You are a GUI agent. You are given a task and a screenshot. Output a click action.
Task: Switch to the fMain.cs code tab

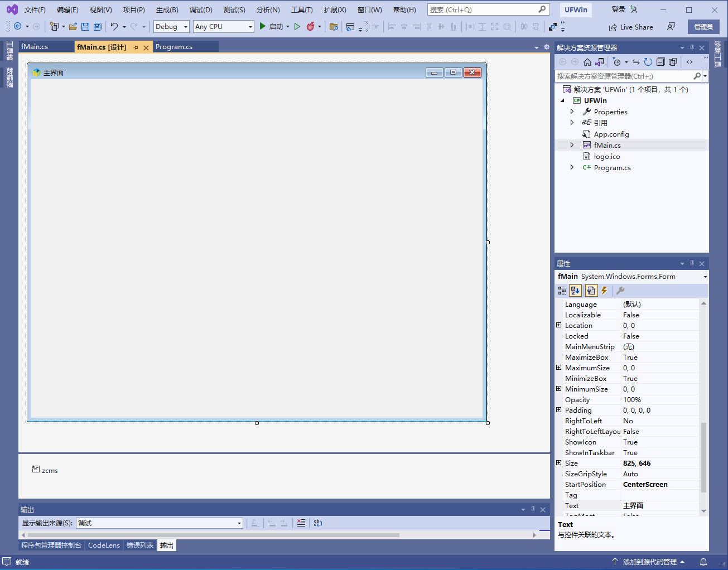35,47
